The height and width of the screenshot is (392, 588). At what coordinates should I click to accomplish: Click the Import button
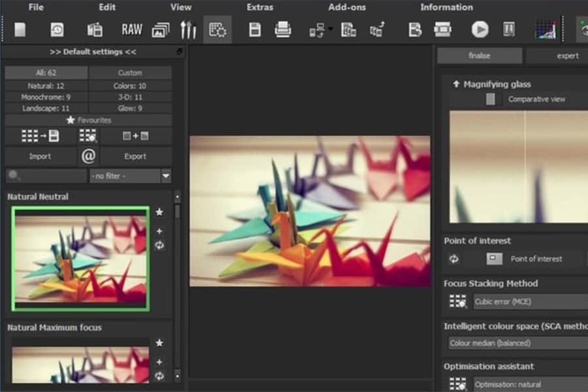[40, 156]
